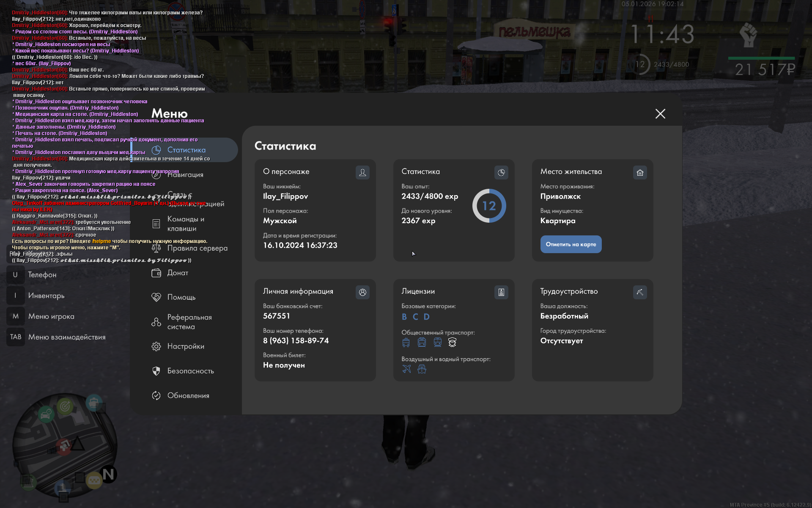The height and width of the screenshot is (508, 812).
Task: Click the user circle icon in Личная информация
Action: 362,292
